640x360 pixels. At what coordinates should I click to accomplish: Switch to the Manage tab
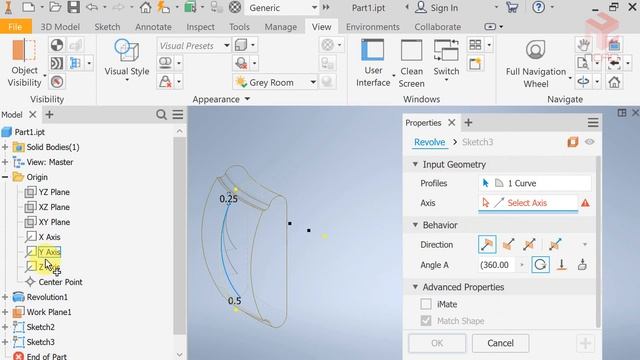click(x=280, y=27)
